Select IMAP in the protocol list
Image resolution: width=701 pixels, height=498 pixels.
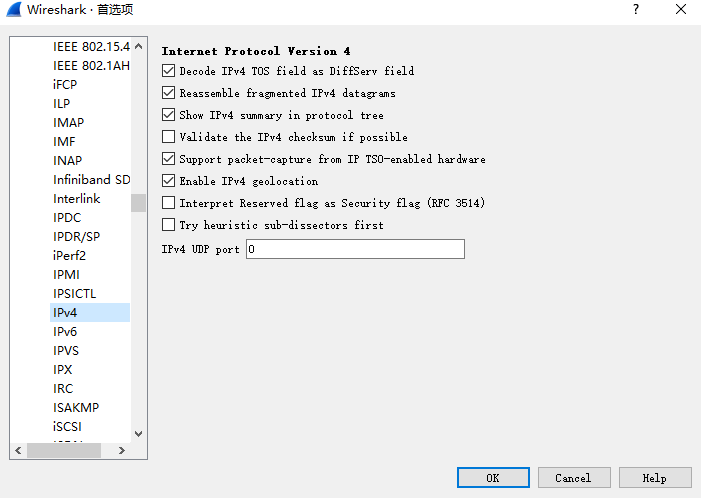pos(68,122)
